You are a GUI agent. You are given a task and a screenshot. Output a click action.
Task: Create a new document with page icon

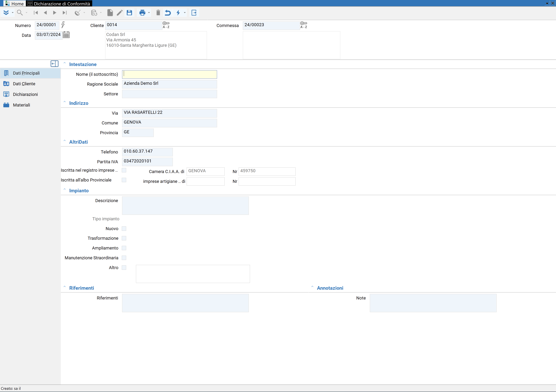click(x=110, y=13)
